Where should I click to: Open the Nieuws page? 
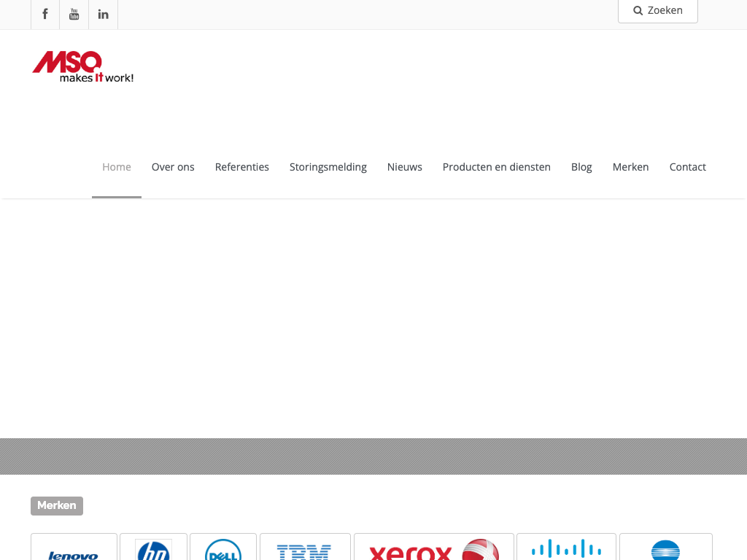[x=404, y=167]
